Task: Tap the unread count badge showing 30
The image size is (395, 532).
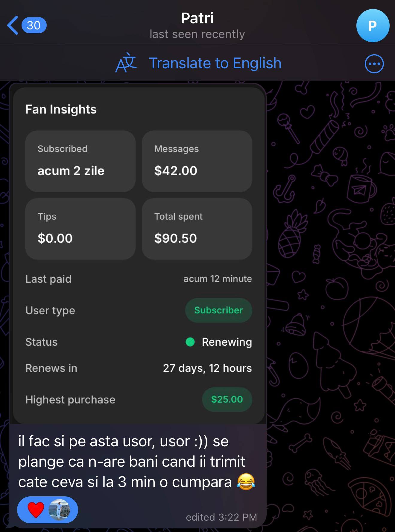Action: (x=34, y=25)
